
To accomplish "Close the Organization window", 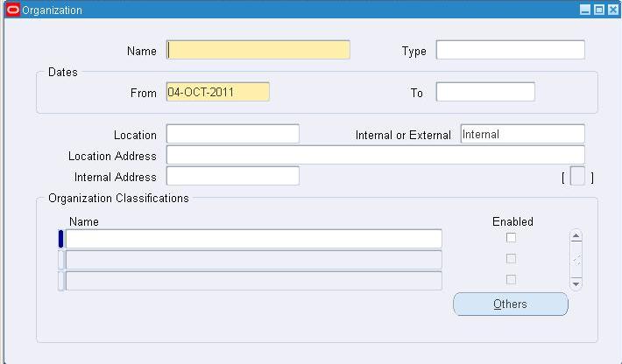I will (x=613, y=10).
